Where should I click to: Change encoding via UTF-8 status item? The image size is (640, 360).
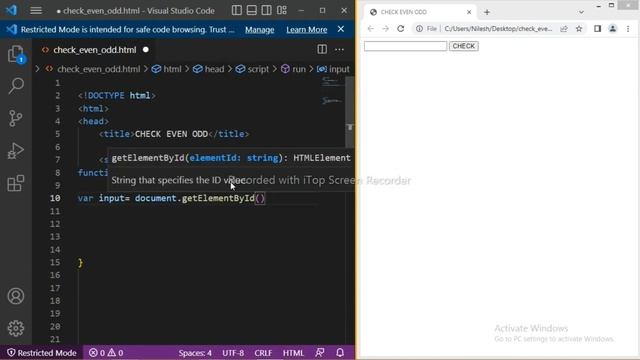click(x=233, y=353)
